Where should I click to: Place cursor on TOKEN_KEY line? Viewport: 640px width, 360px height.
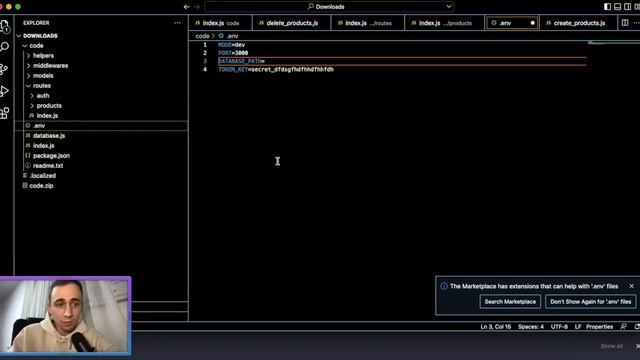pyautogui.click(x=276, y=69)
